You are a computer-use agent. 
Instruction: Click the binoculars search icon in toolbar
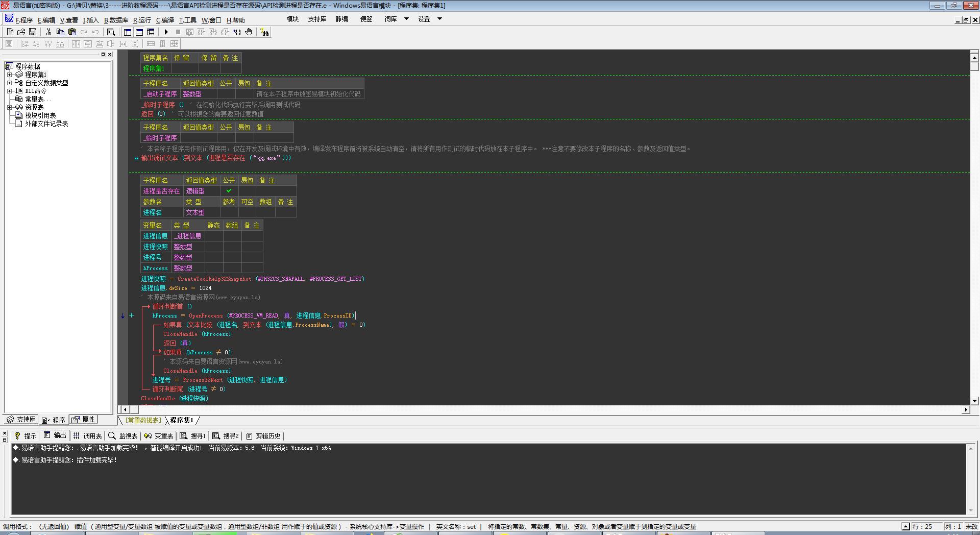(264, 32)
